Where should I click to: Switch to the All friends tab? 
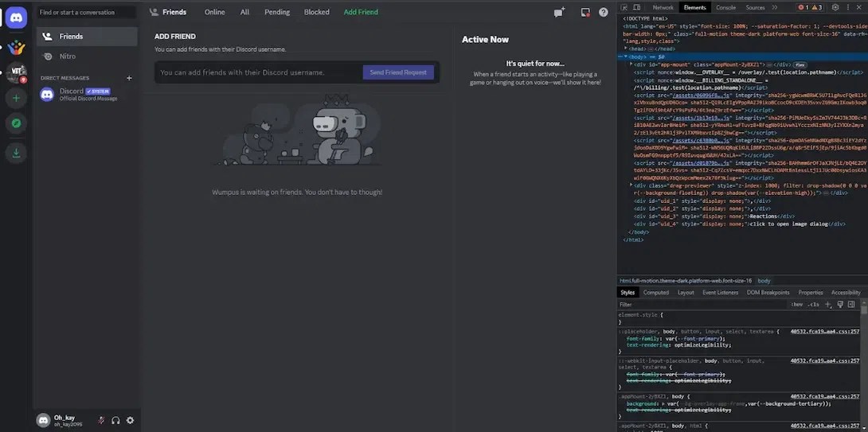tap(244, 12)
